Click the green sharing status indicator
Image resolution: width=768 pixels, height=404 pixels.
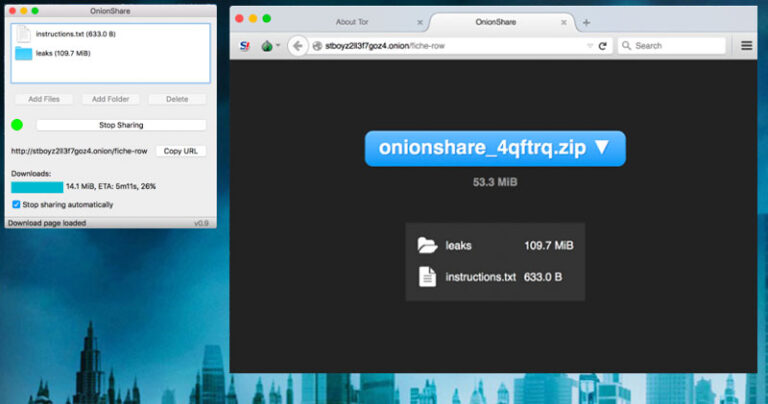tap(17, 125)
